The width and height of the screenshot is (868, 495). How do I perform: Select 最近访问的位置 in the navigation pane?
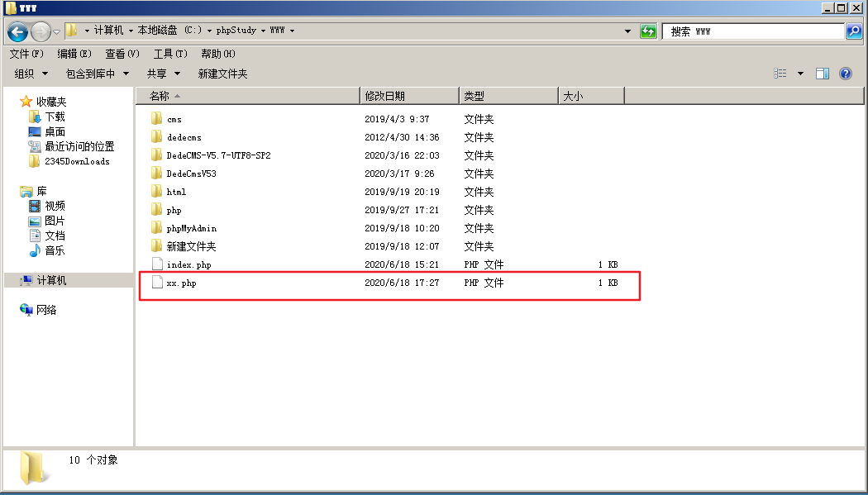[79, 146]
